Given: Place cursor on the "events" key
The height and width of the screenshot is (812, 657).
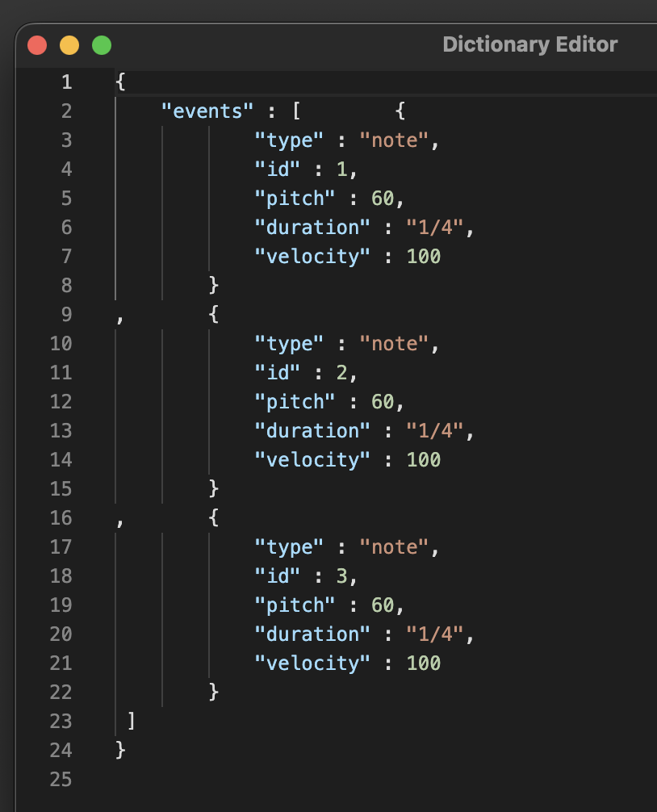Looking at the screenshot, I should pos(208,111).
